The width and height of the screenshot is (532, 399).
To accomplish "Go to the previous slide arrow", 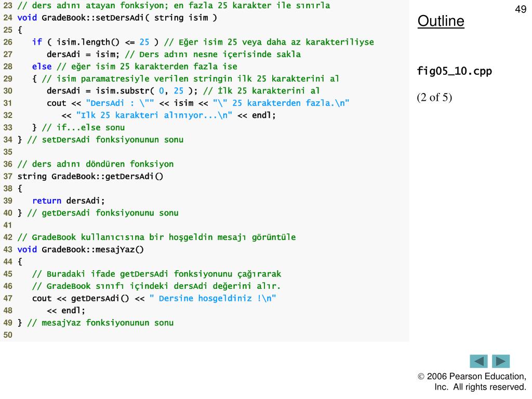I will click(x=478, y=361).
